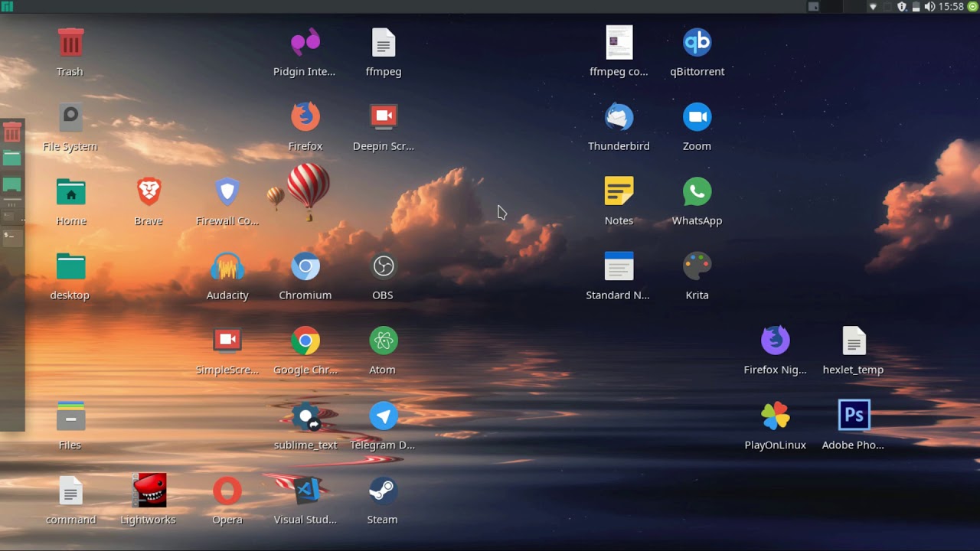Viewport: 980px width, 551px height.
Task: Open the volume control from the system tray
Action: pyautogui.click(x=929, y=6)
